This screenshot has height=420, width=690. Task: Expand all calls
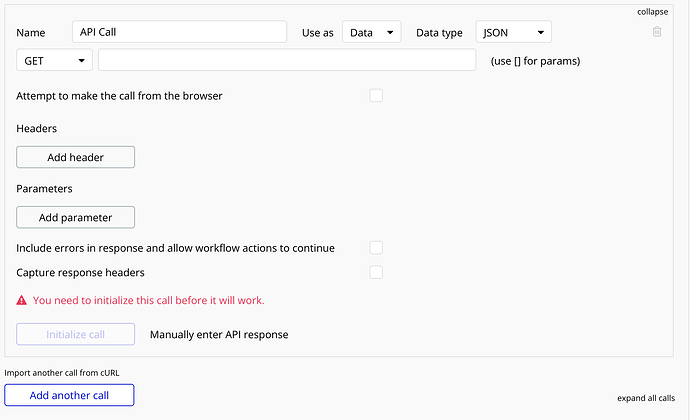[x=644, y=397]
